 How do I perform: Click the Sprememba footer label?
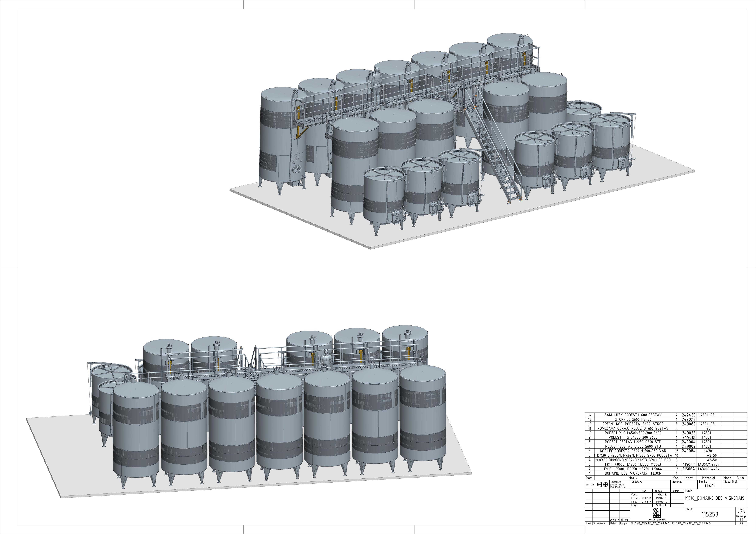(x=599, y=523)
